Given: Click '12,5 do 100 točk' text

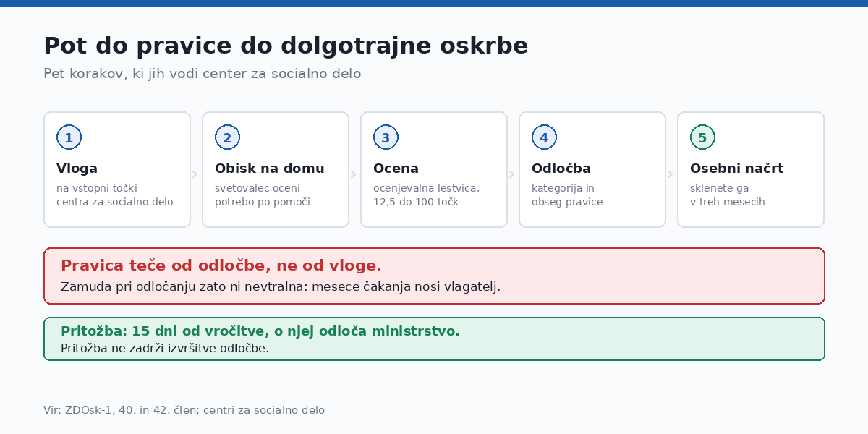Looking at the screenshot, I should tap(416, 202).
